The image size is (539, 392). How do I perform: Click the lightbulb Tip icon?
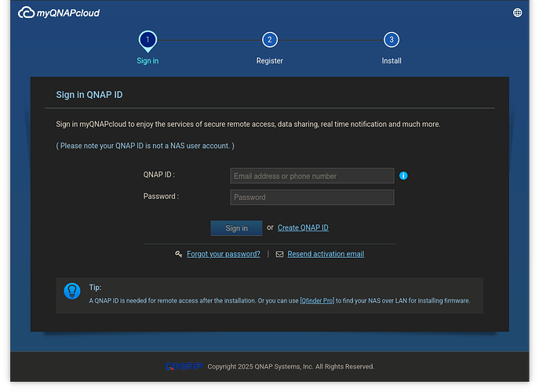[72, 291]
